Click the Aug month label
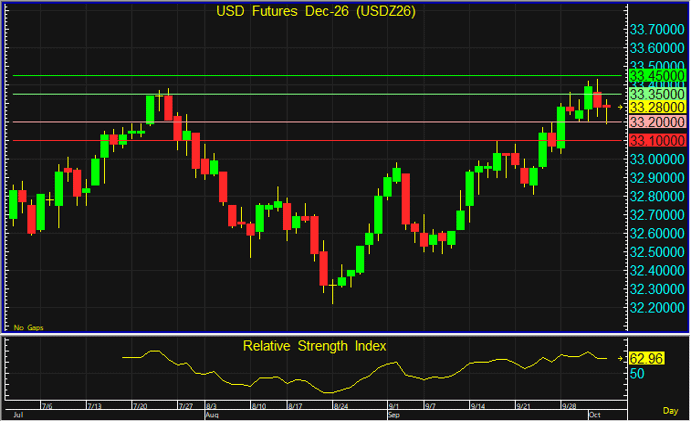The width and height of the screenshot is (691, 422). [x=212, y=415]
